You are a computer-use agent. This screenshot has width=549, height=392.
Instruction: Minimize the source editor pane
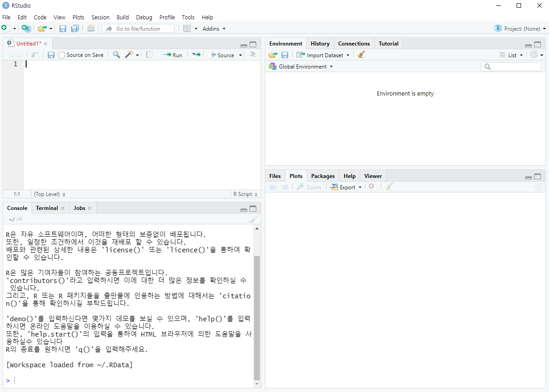tap(244, 45)
